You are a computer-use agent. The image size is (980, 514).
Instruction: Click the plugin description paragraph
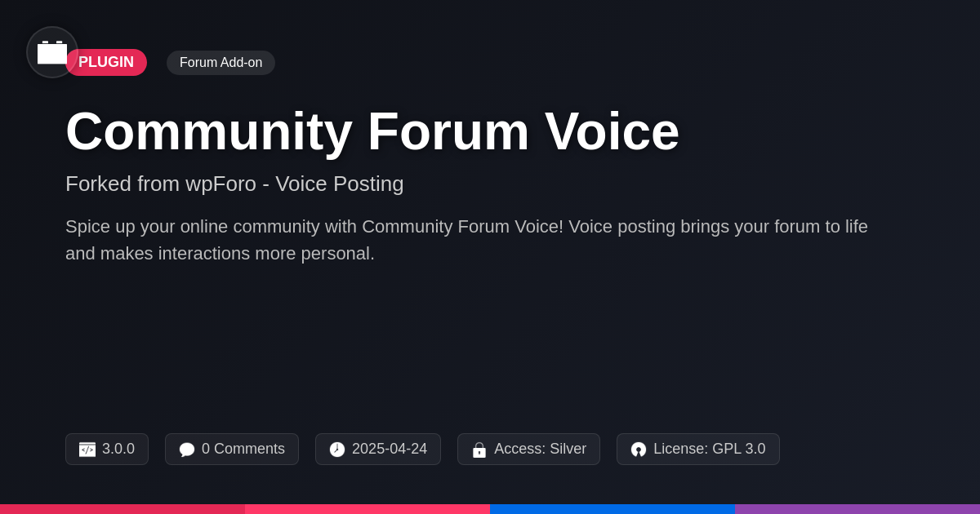[466, 240]
